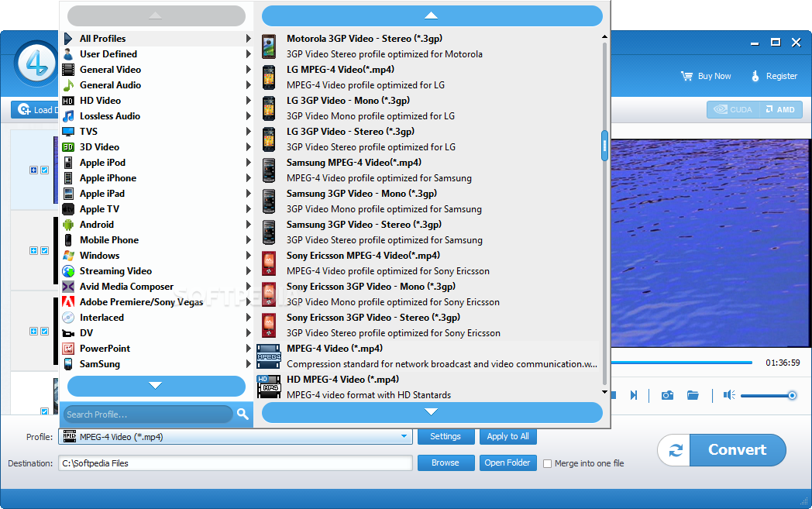
Task: Click the search magnifier icon
Action: click(243, 414)
